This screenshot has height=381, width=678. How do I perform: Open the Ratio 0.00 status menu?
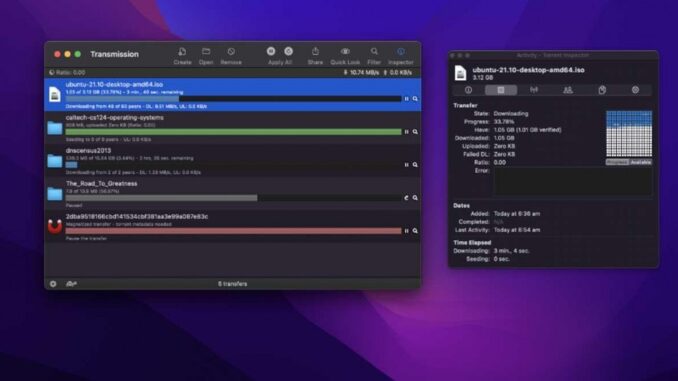(x=67, y=73)
